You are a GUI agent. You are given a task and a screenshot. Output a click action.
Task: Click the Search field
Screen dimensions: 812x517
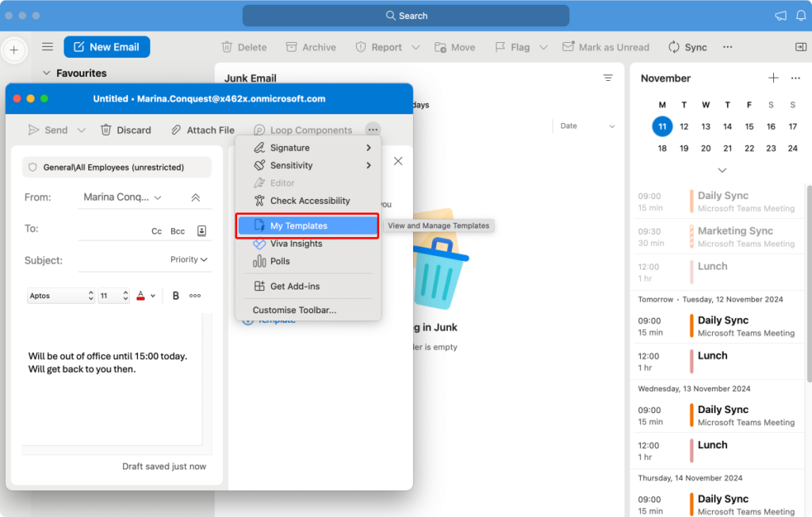point(405,16)
